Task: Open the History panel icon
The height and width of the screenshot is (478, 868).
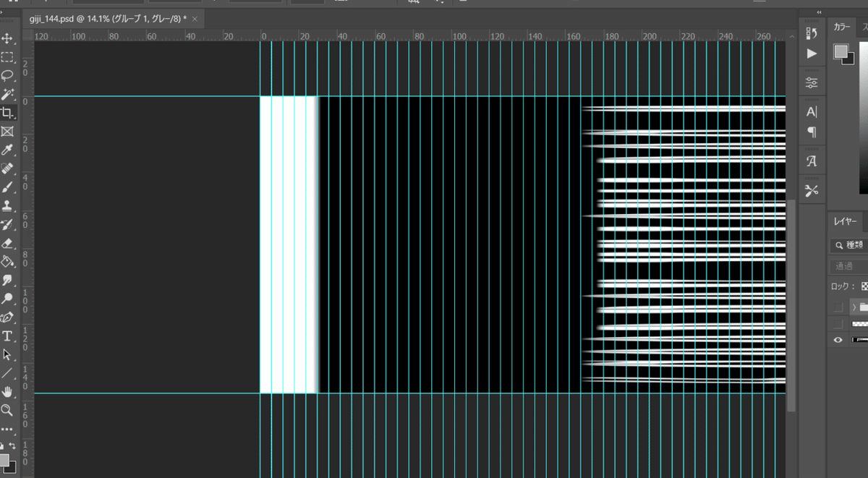Action: [x=812, y=33]
